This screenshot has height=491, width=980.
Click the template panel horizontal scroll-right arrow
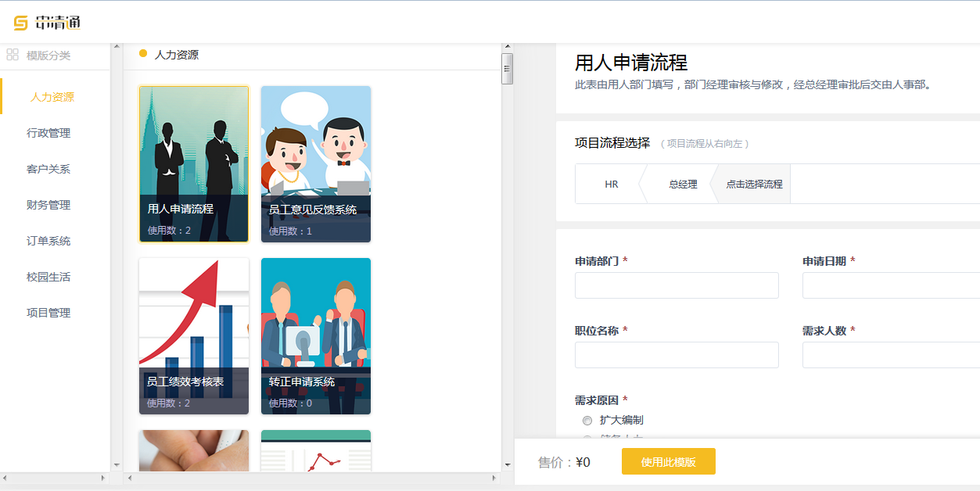[494, 478]
